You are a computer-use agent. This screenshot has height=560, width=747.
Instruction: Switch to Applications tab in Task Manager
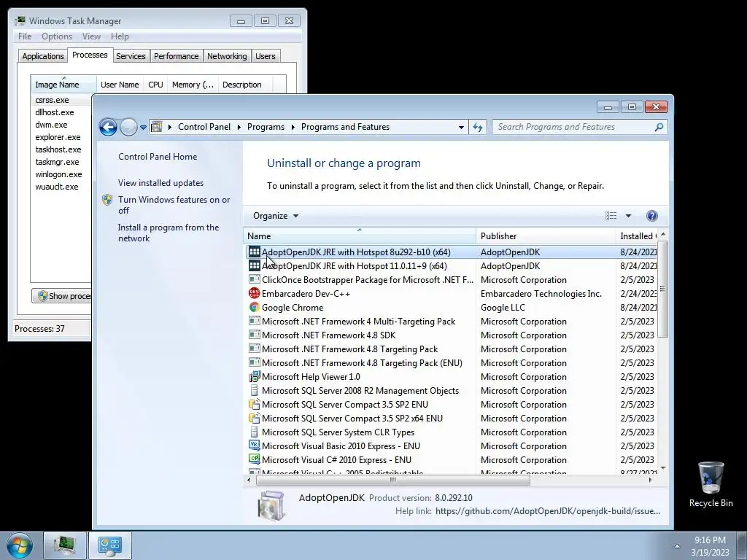43,56
